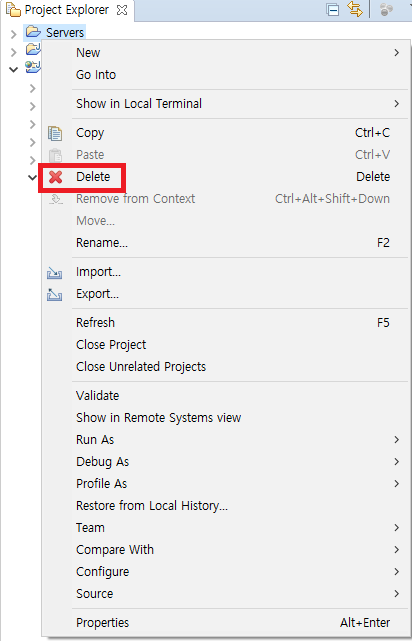Click Validate menu item
The height and width of the screenshot is (641, 412).
[x=226, y=396]
